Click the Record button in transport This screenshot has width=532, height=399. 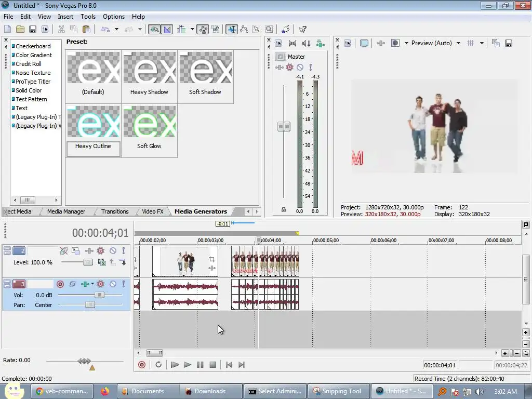coord(142,365)
